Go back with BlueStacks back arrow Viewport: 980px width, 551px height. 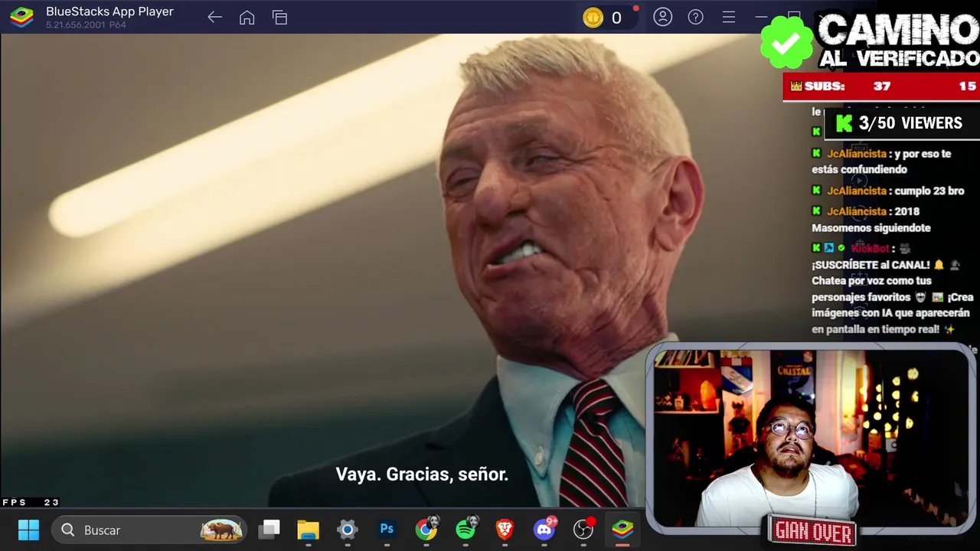(x=214, y=18)
